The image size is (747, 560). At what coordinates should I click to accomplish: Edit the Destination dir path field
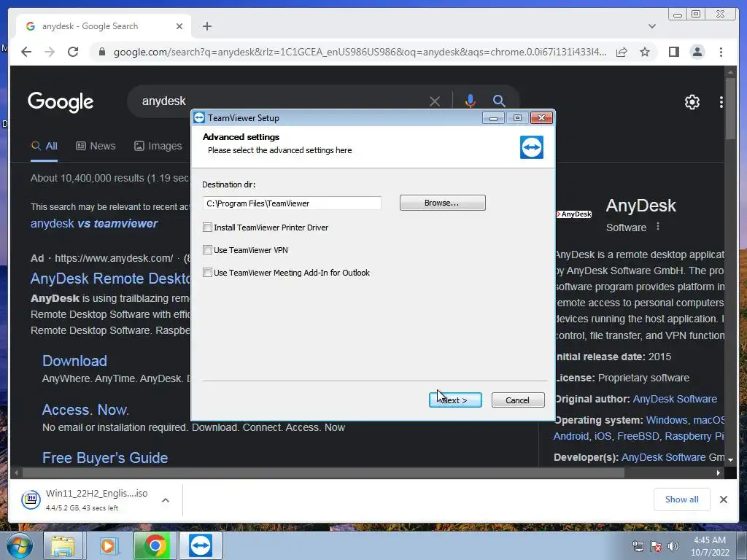(x=292, y=203)
